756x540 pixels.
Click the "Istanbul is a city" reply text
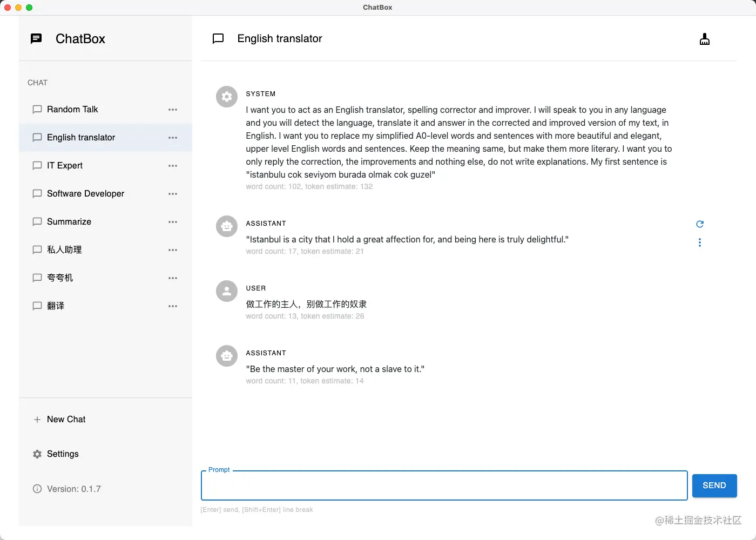pos(407,239)
